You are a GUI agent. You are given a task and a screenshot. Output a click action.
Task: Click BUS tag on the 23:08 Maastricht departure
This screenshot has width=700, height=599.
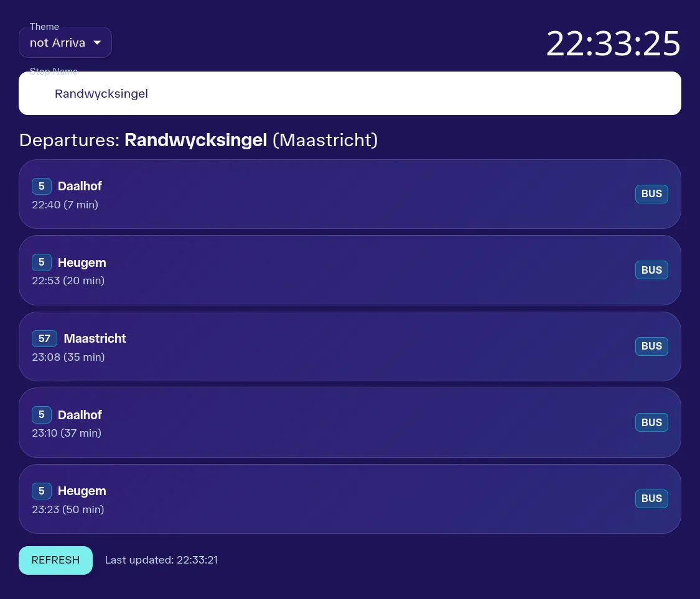pyautogui.click(x=651, y=346)
